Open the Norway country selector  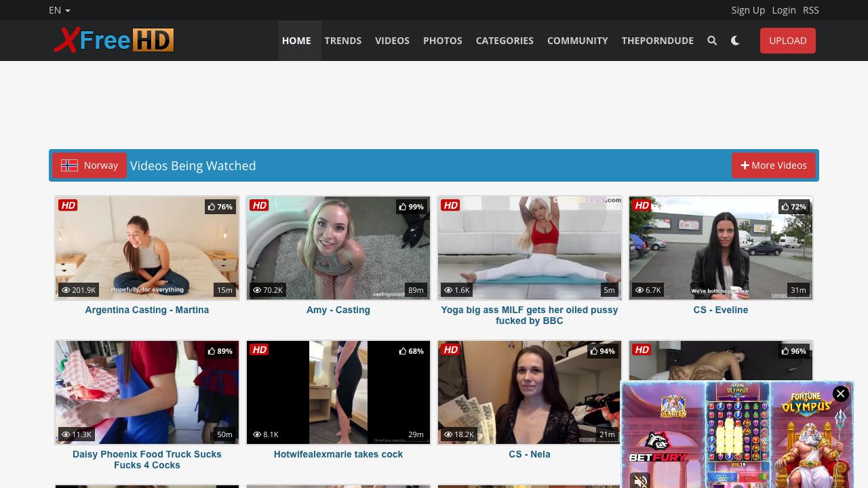[x=90, y=165]
